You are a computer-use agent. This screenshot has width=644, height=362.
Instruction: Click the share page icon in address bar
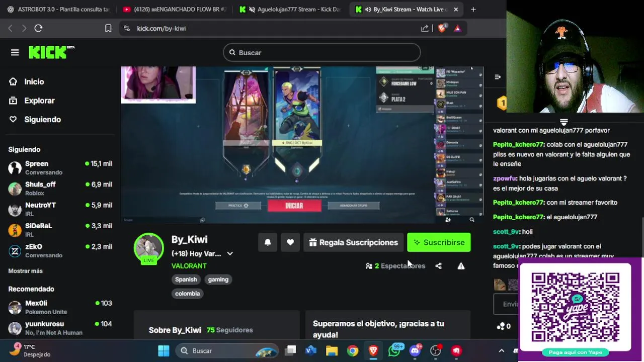(425, 28)
